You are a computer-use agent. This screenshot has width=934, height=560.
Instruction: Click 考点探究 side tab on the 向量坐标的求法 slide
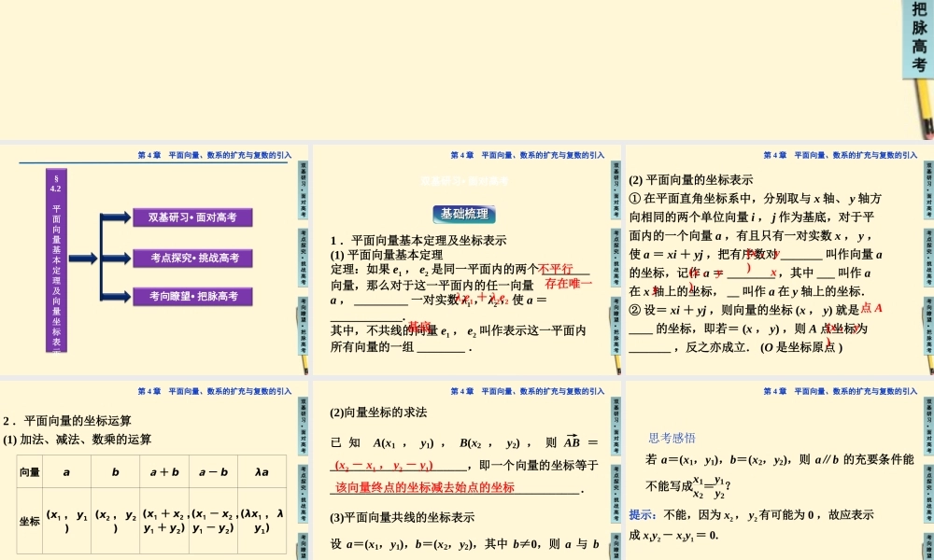pyautogui.click(x=616, y=494)
